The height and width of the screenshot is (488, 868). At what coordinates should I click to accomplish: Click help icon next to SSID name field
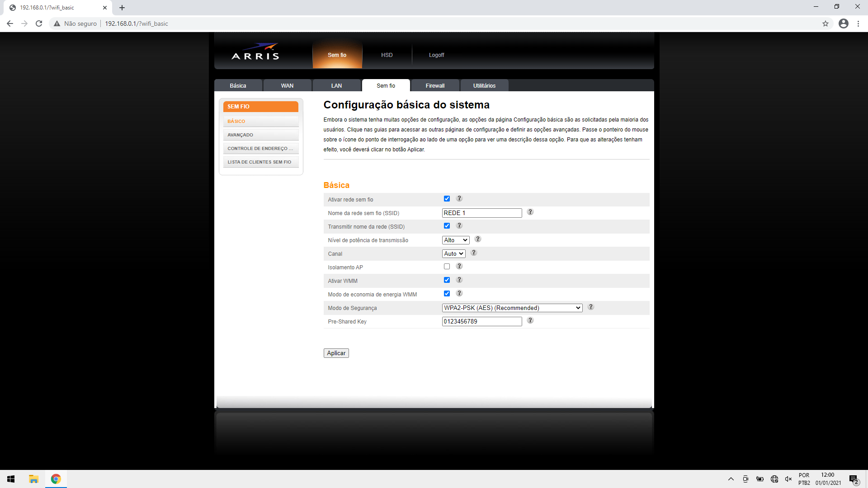click(x=530, y=212)
